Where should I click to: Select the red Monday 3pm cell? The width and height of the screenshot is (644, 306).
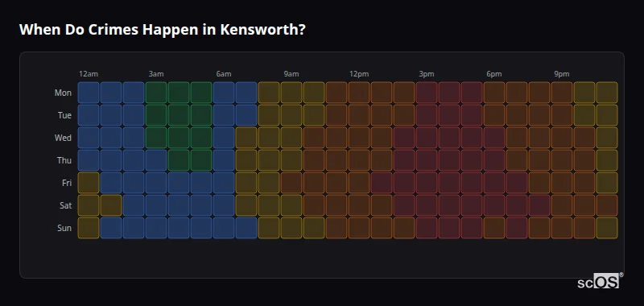pos(427,93)
